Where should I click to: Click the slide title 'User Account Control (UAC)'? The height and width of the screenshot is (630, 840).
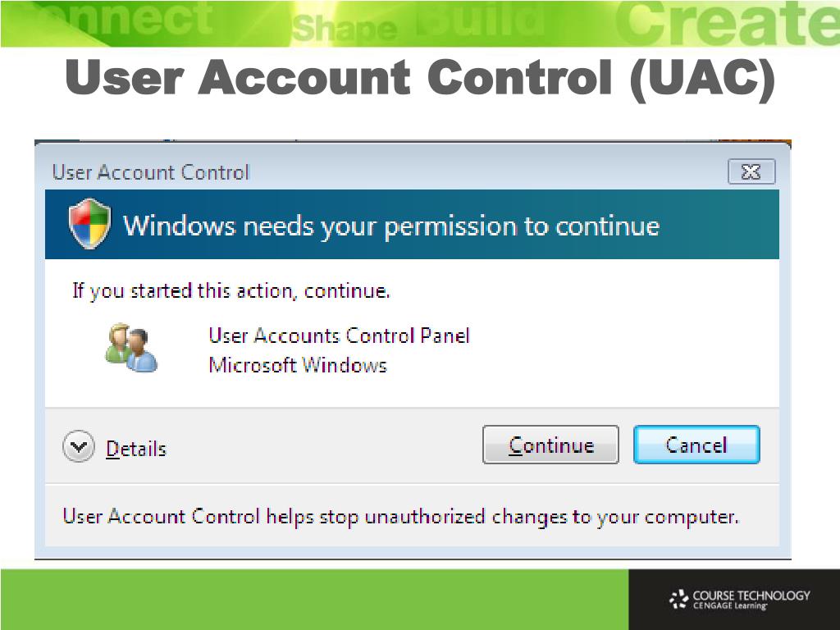coord(421,78)
